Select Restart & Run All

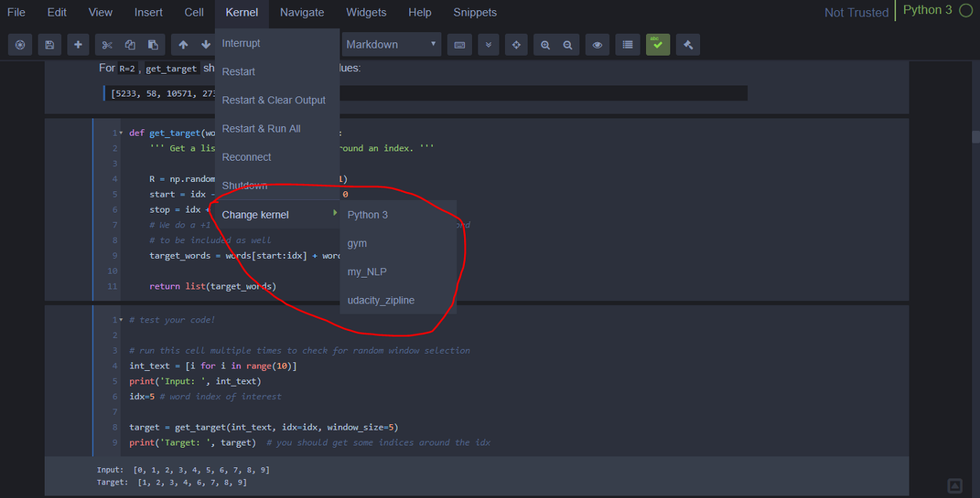coord(278,129)
